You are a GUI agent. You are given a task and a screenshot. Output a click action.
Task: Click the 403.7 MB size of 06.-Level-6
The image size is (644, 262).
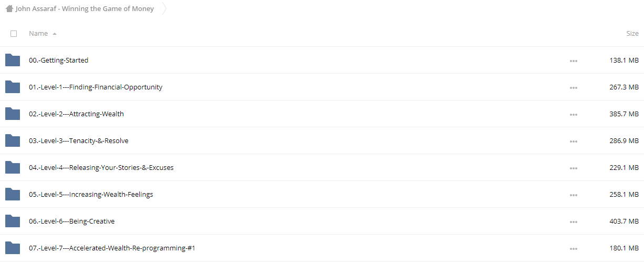point(624,221)
